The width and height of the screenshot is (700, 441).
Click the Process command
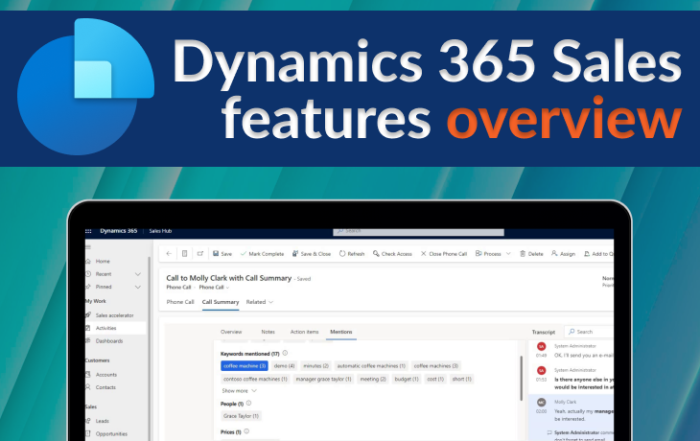click(488, 254)
